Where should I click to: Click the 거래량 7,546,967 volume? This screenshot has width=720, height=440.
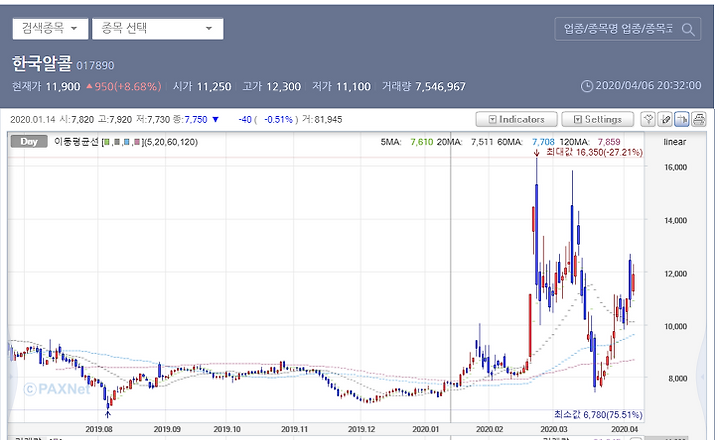[424, 86]
